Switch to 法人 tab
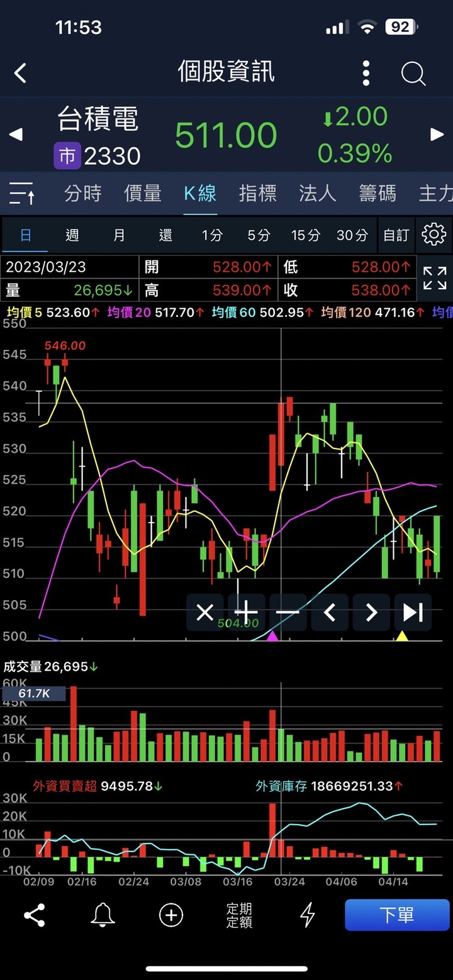 coord(317,193)
